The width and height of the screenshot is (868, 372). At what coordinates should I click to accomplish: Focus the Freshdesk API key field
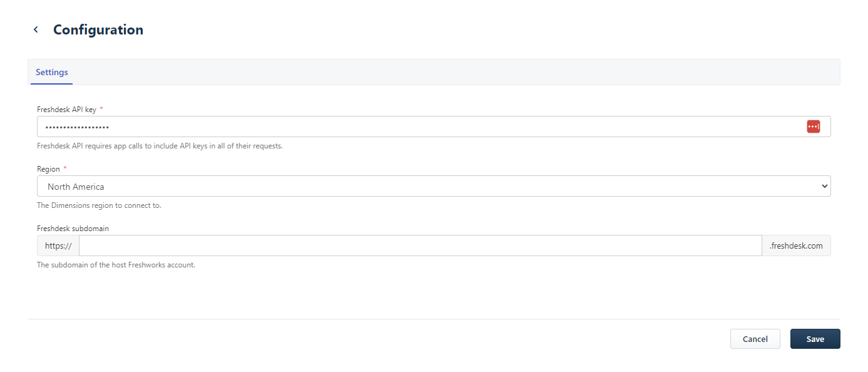click(413, 127)
